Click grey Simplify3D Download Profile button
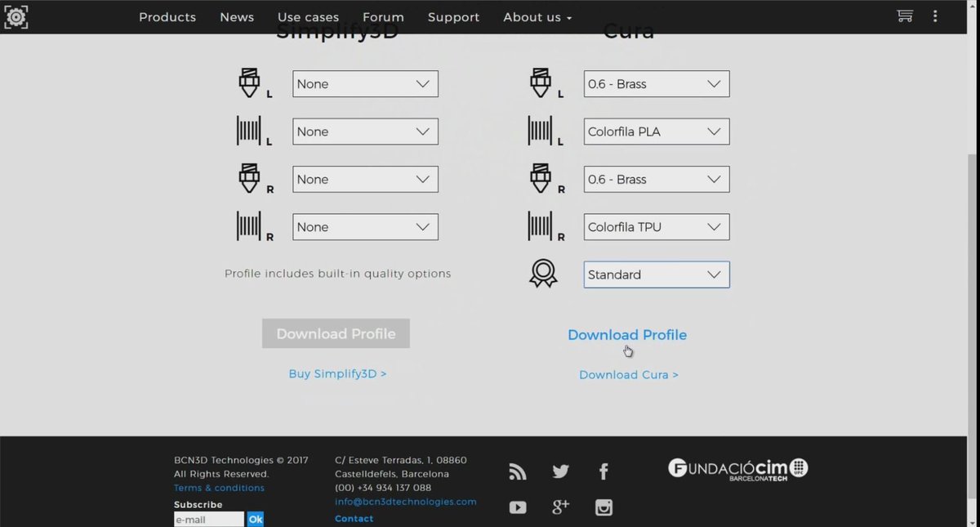This screenshot has width=980, height=527. [336, 333]
